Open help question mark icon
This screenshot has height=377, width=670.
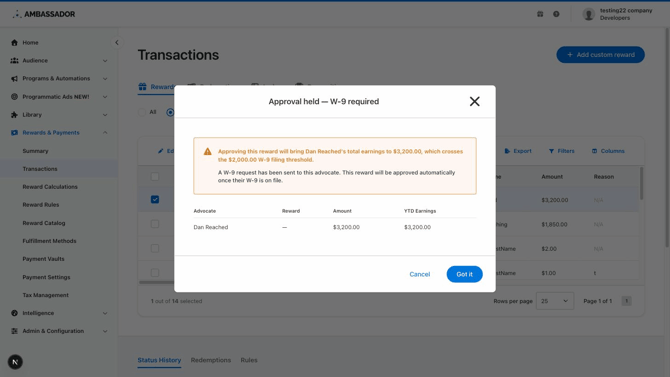(x=556, y=14)
